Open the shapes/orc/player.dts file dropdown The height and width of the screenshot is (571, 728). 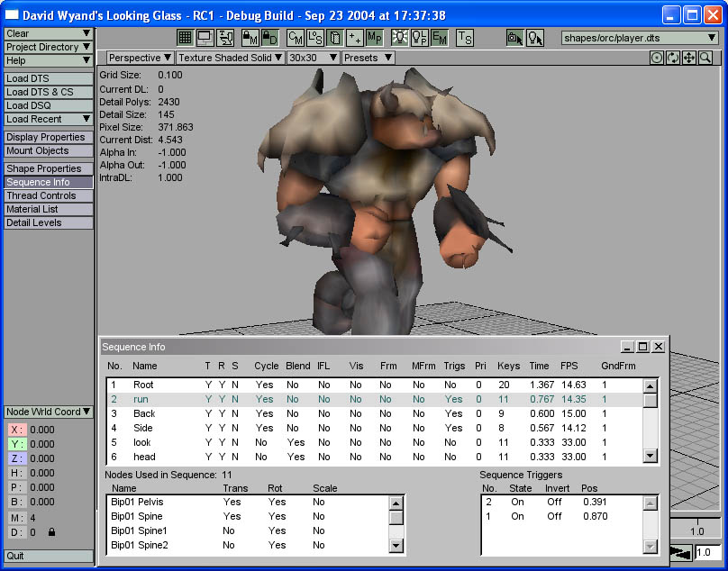point(639,38)
